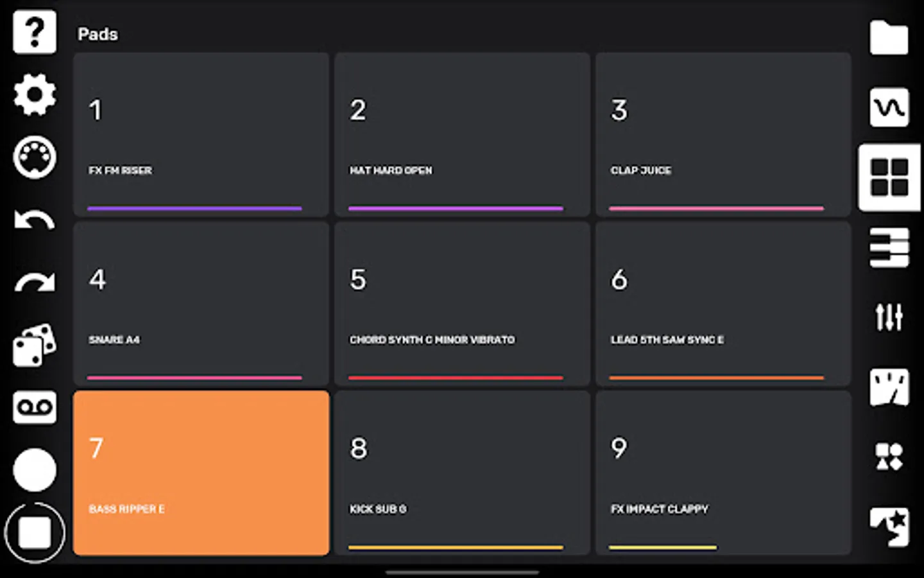The width and height of the screenshot is (924, 578).
Task: Open the shapes patterns icon
Action: (889, 457)
